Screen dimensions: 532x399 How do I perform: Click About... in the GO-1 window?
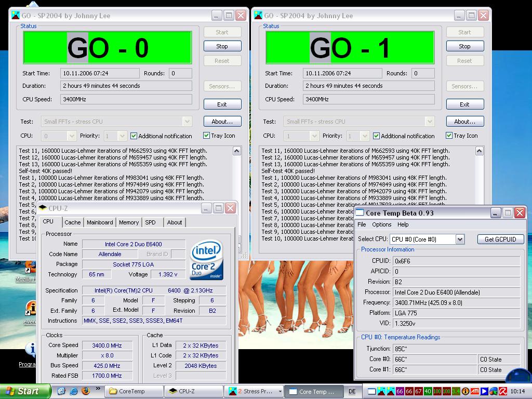point(465,122)
